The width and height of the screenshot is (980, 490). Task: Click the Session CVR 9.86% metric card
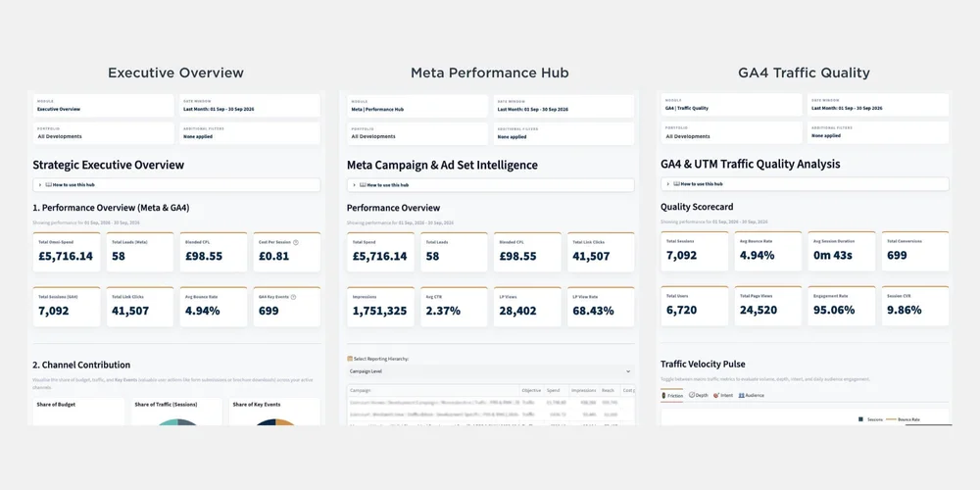pyautogui.click(x=915, y=306)
